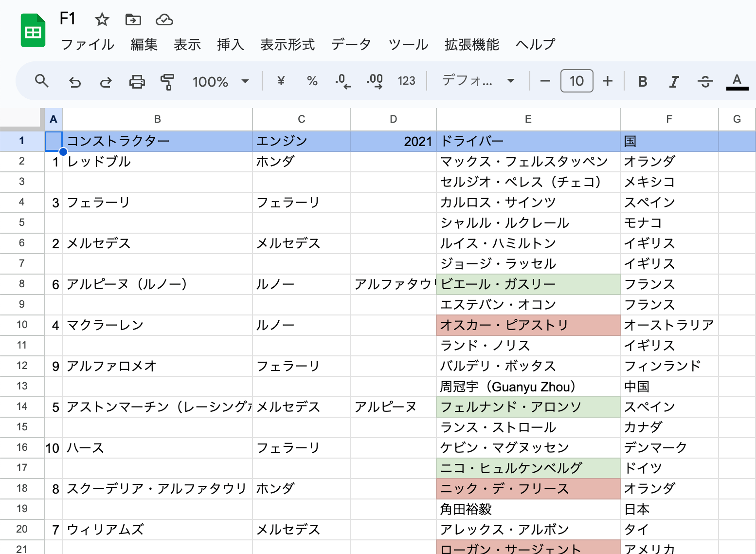Select green cell フェルナンド・アロンソ

click(x=528, y=407)
